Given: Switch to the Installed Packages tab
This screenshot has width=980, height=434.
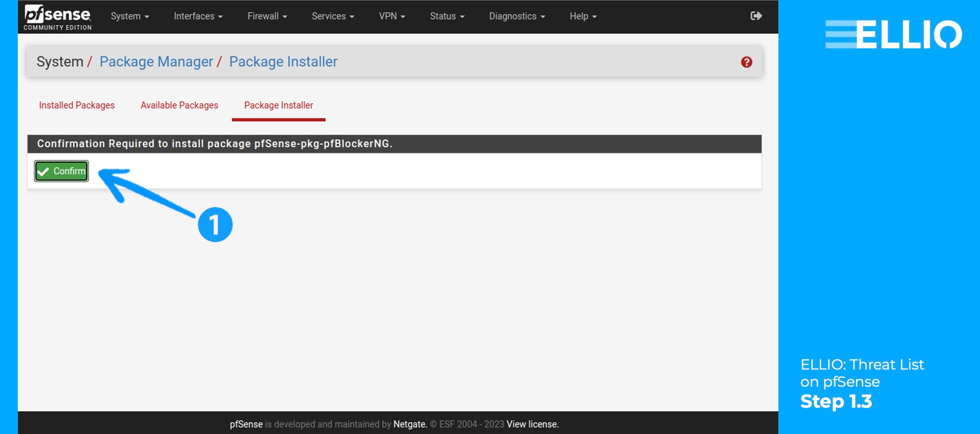Looking at the screenshot, I should click(x=76, y=105).
